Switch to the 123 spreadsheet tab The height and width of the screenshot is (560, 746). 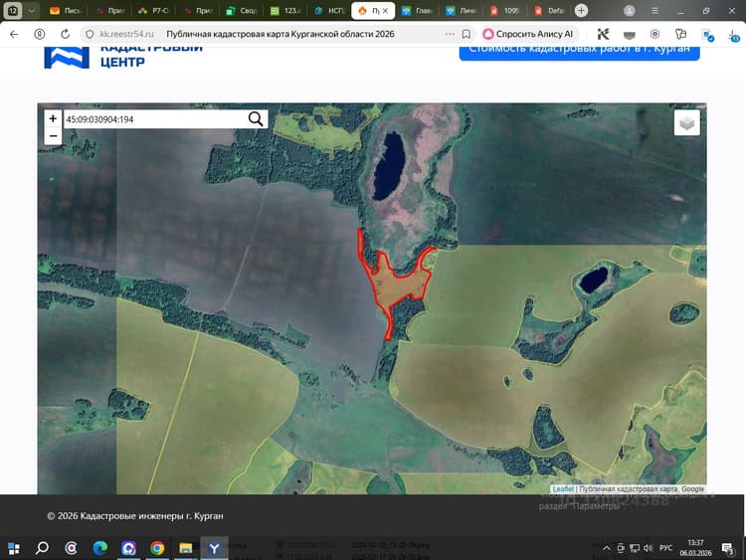pos(285,11)
